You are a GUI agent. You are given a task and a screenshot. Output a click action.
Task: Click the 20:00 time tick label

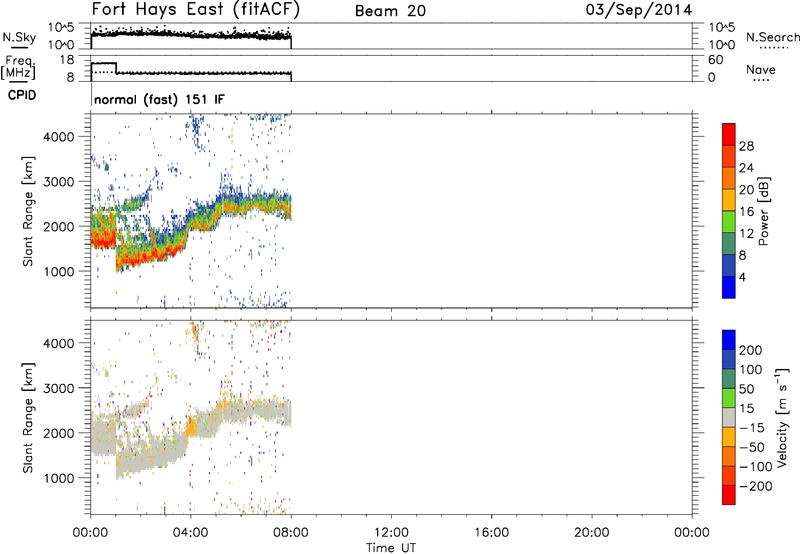591,533
